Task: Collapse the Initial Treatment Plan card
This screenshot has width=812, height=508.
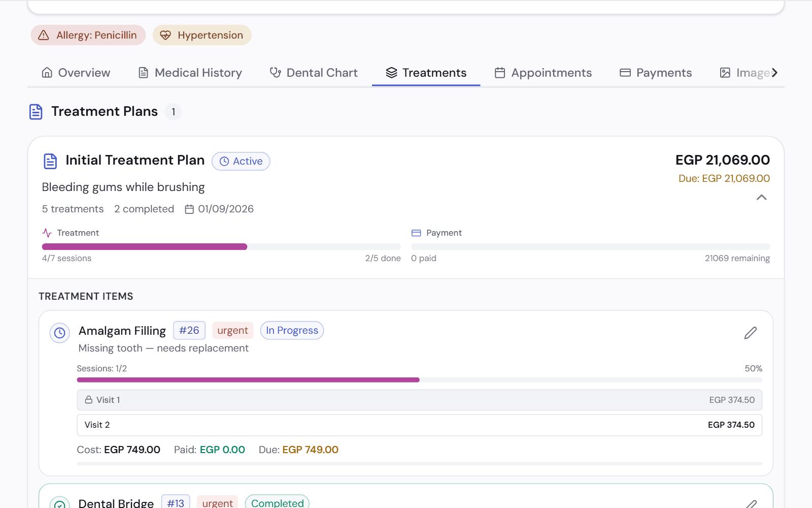Action: pyautogui.click(x=761, y=197)
